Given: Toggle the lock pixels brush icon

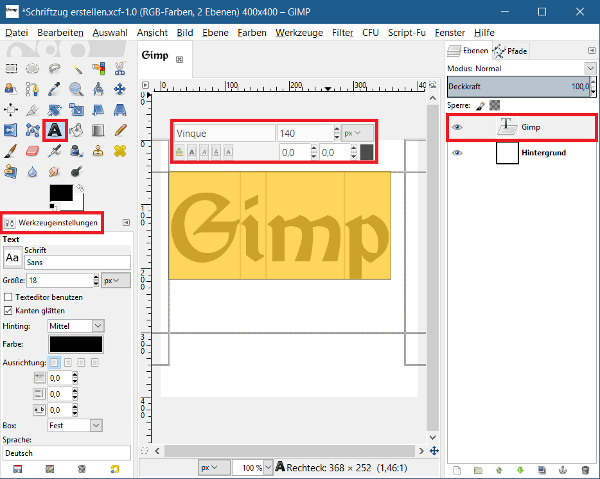Looking at the screenshot, I should coord(481,106).
